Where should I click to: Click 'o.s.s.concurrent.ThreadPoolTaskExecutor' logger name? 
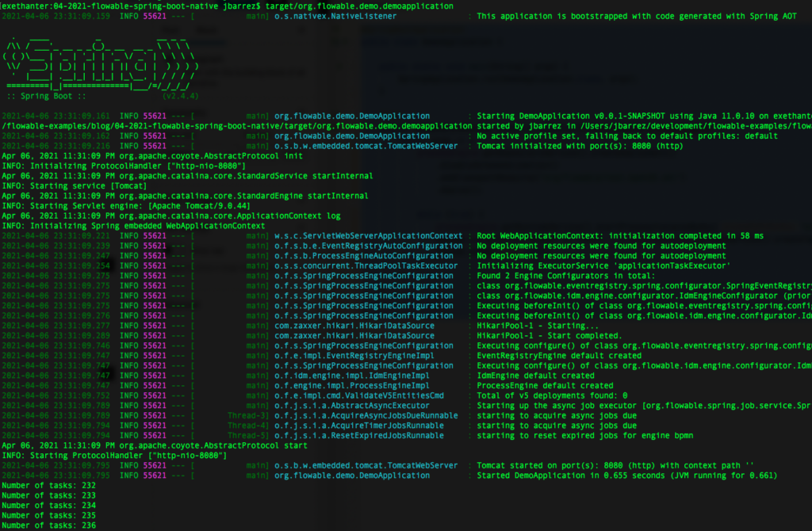366,266
